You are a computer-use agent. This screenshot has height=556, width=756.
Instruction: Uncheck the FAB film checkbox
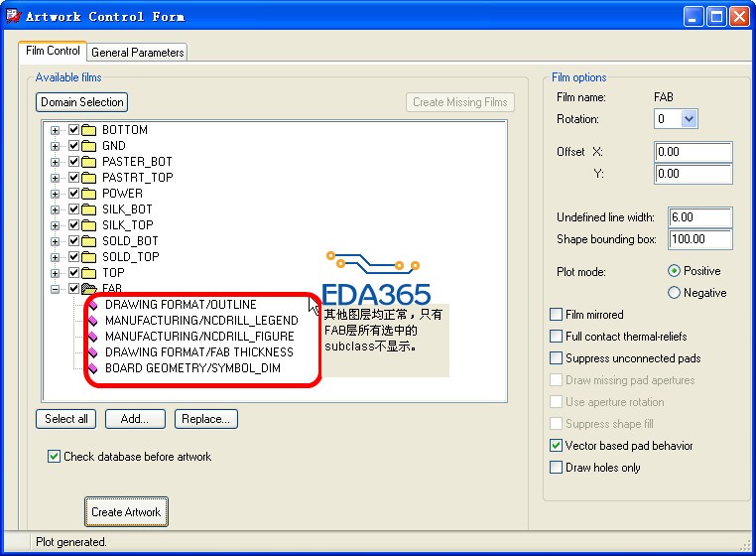[73, 289]
